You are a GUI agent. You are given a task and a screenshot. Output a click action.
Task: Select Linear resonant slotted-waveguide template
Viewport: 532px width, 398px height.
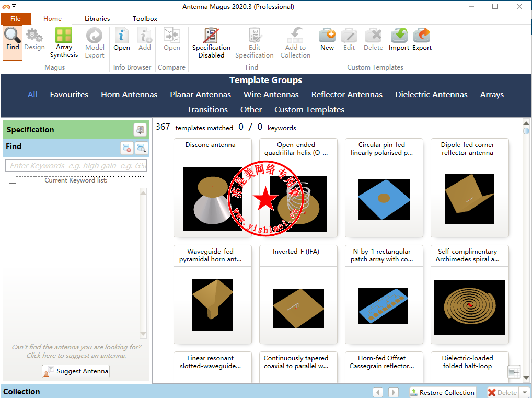coord(213,367)
